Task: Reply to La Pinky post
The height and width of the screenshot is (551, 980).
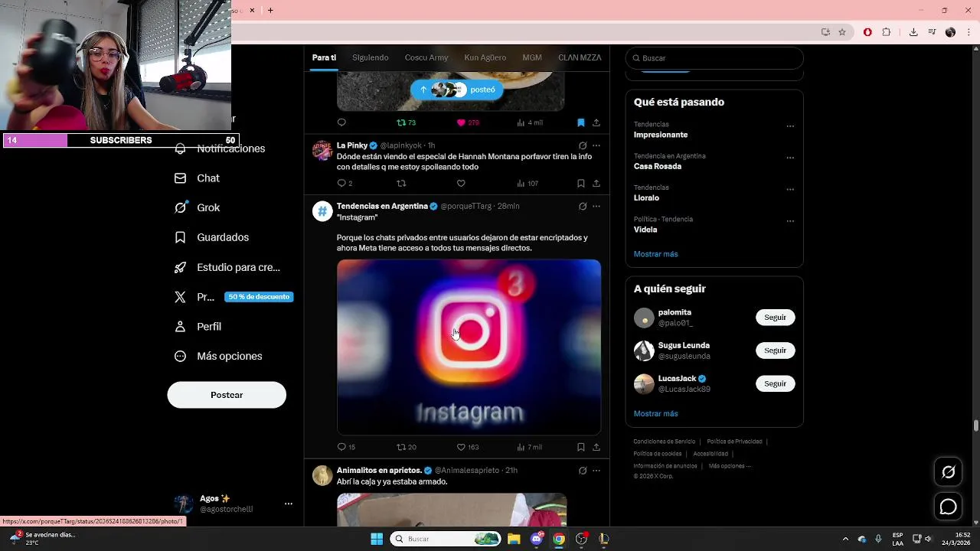Action: coord(345,183)
